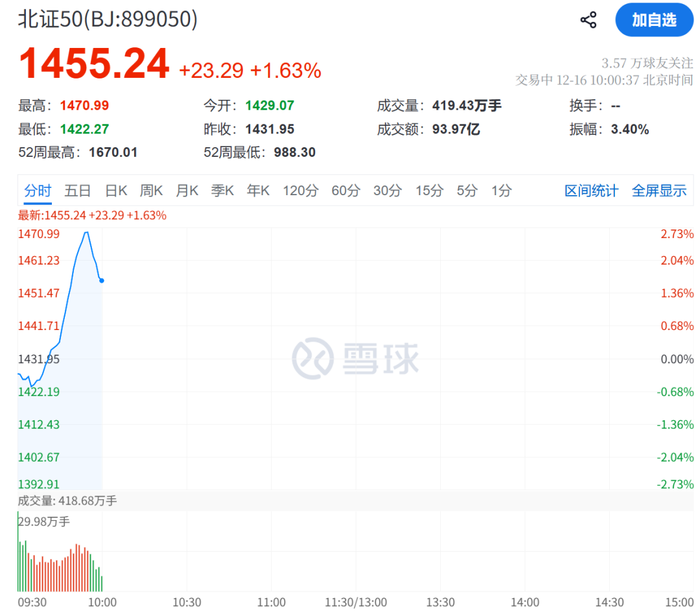This screenshot has height=616, width=700.
Task: Open the 日K chart tab
Action: 116,191
